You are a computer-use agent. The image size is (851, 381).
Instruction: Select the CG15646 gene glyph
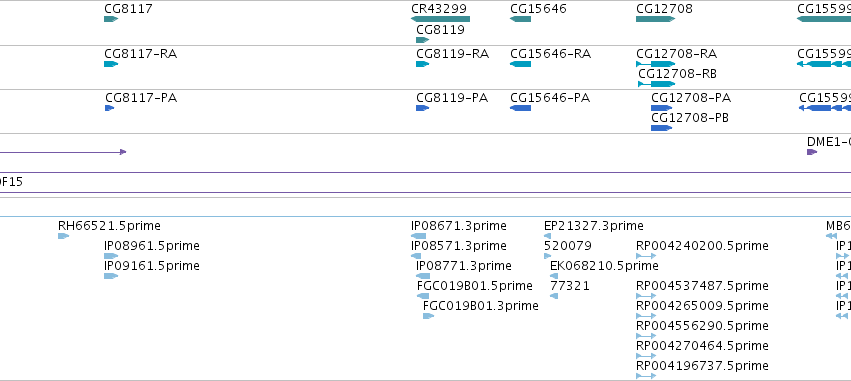520,19
